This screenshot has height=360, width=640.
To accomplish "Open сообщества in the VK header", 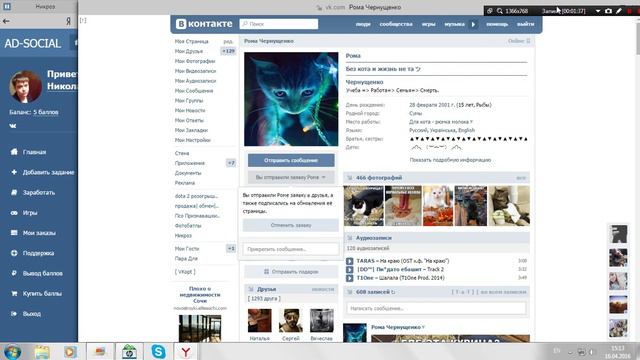I will (x=396, y=24).
